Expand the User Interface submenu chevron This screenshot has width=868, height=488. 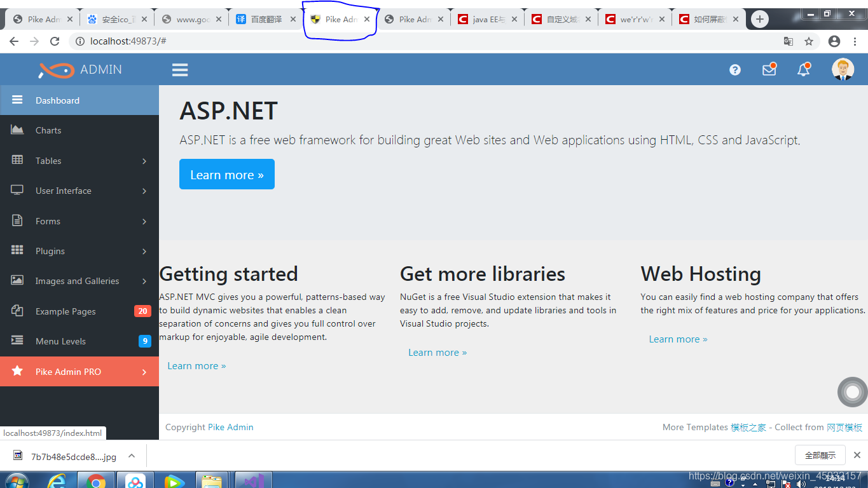click(x=144, y=191)
